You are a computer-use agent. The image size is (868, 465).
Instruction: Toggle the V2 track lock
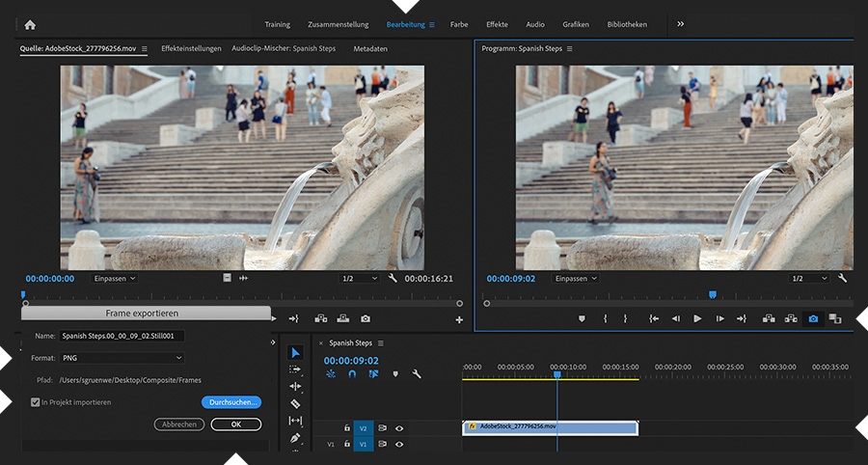point(347,427)
